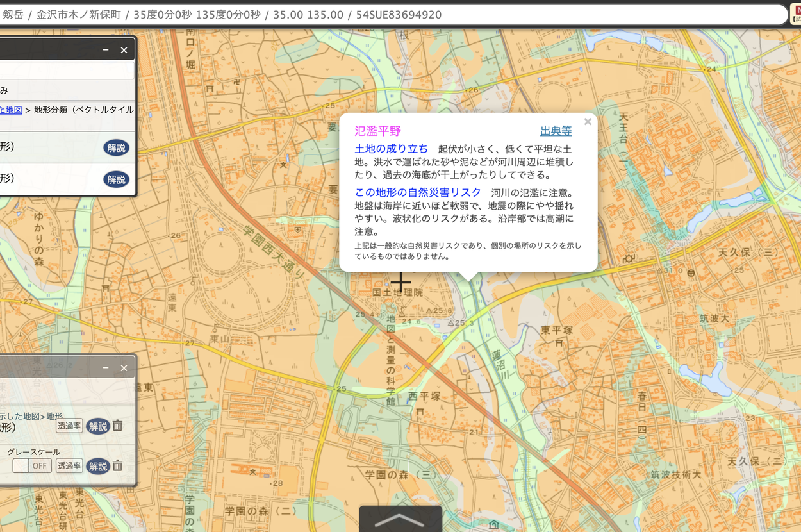Screen dimensions: 801x532
Task: Show 解説 for first list layer
Action: [x=116, y=148]
